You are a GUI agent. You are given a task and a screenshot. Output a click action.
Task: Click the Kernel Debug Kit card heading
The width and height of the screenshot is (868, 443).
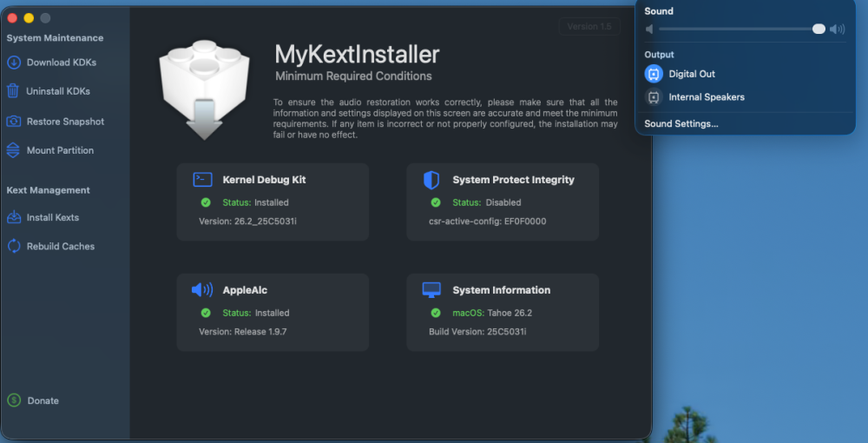(x=264, y=180)
